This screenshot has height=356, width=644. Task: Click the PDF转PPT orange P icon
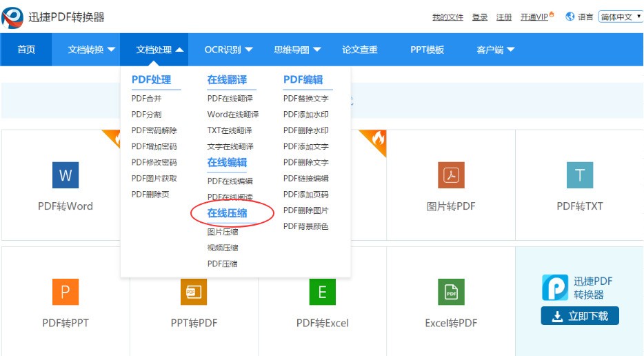tap(66, 292)
